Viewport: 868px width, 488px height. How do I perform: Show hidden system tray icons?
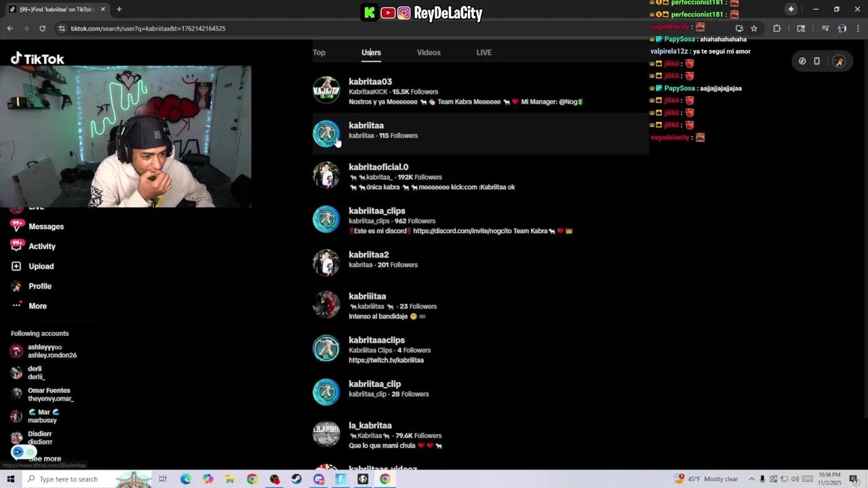pos(751,479)
